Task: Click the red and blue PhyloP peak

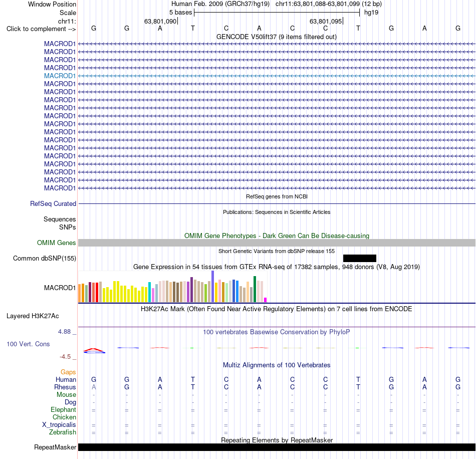Action: 94,351
